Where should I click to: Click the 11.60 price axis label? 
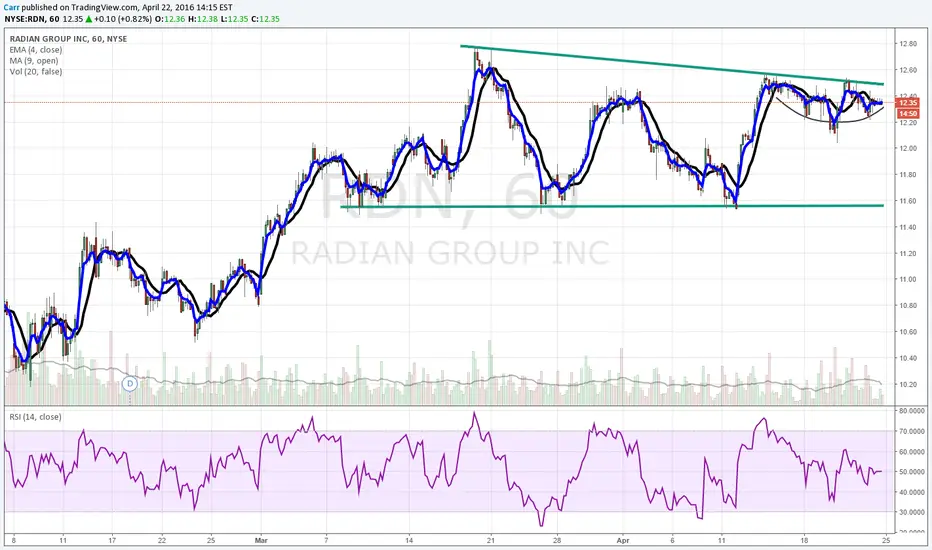[908, 201]
